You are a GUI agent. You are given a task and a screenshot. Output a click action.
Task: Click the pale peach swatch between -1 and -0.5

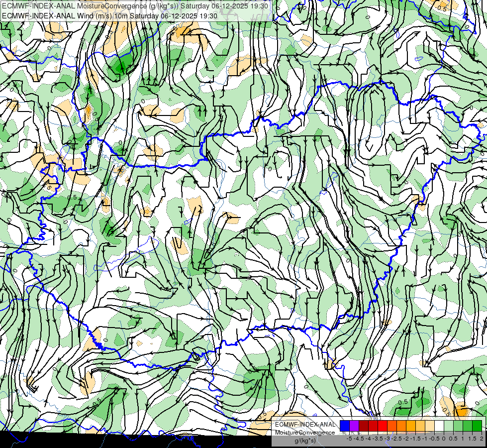click(x=430, y=426)
